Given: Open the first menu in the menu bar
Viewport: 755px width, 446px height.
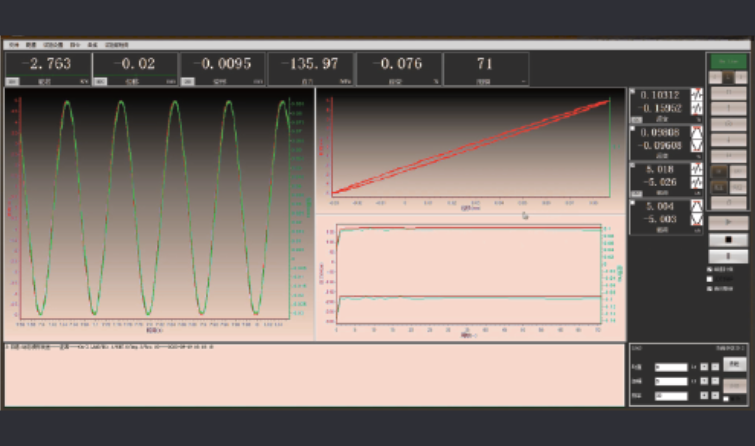Looking at the screenshot, I should tap(14, 45).
